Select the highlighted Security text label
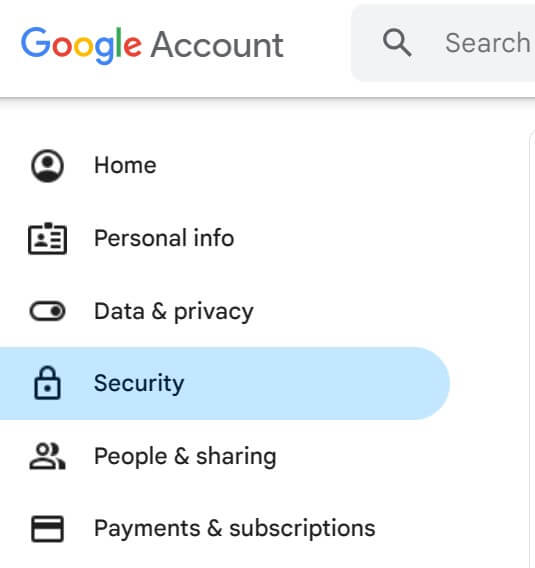535x568 pixels. [139, 383]
